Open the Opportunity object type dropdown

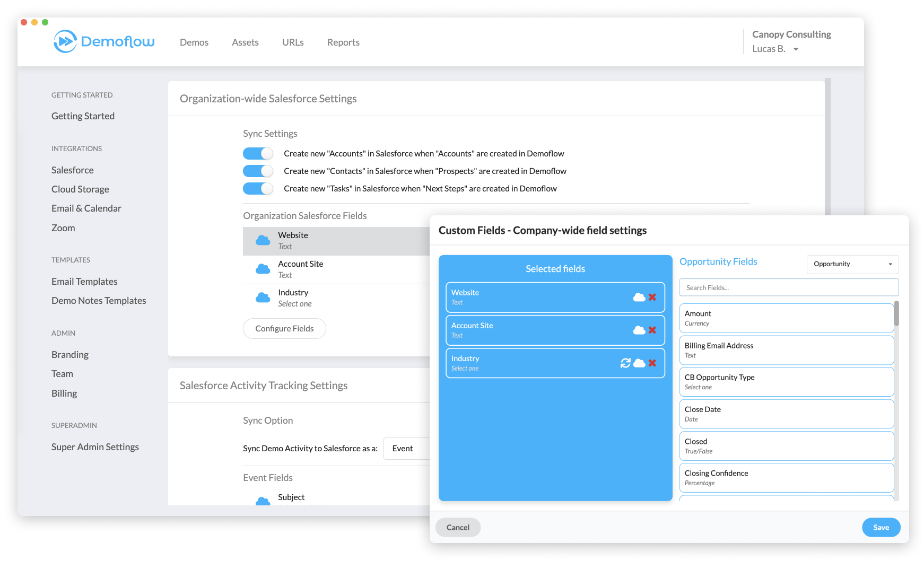click(x=852, y=264)
